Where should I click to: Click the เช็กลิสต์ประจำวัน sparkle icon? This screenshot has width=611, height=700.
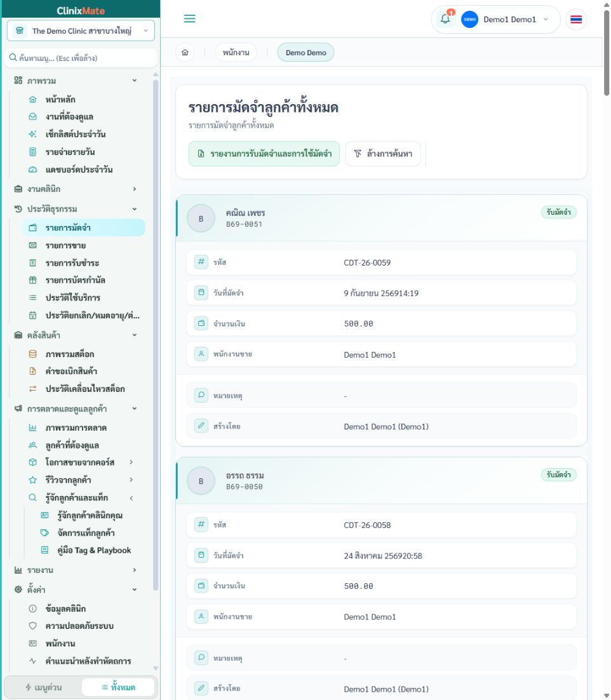pyautogui.click(x=32, y=135)
